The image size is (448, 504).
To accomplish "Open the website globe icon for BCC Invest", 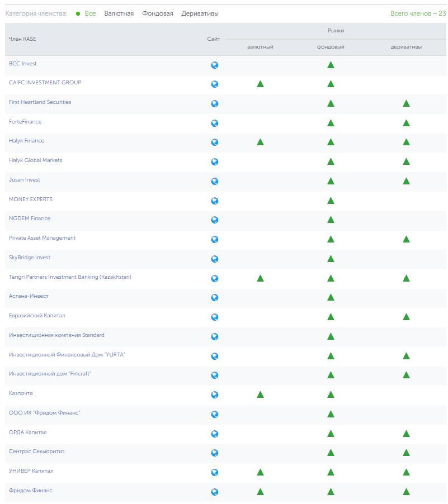I will tap(214, 65).
